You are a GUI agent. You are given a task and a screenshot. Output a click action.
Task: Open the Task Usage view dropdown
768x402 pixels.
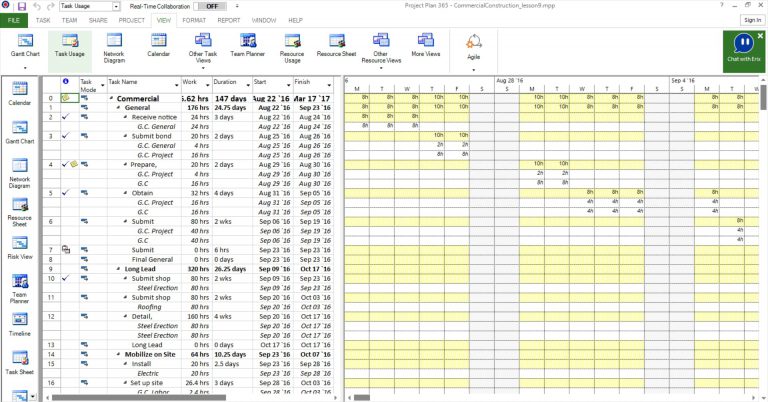(116, 6)
